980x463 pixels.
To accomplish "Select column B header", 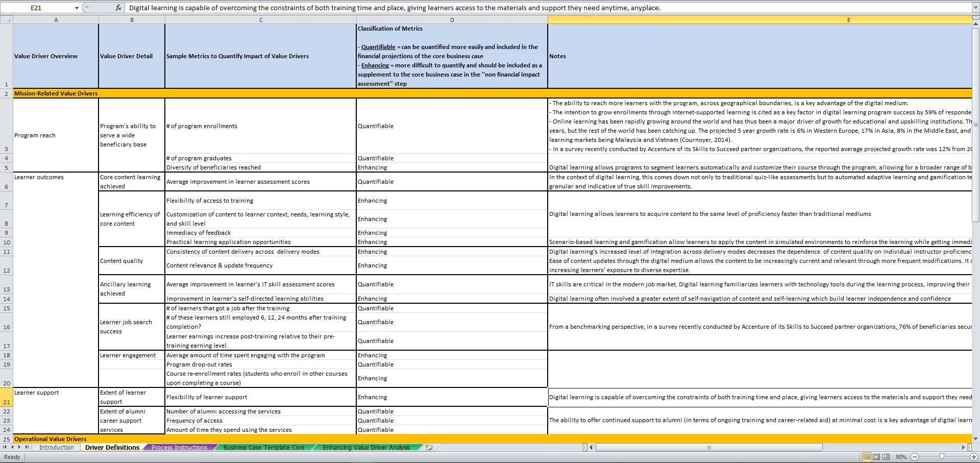I will (x=132, y=19).
